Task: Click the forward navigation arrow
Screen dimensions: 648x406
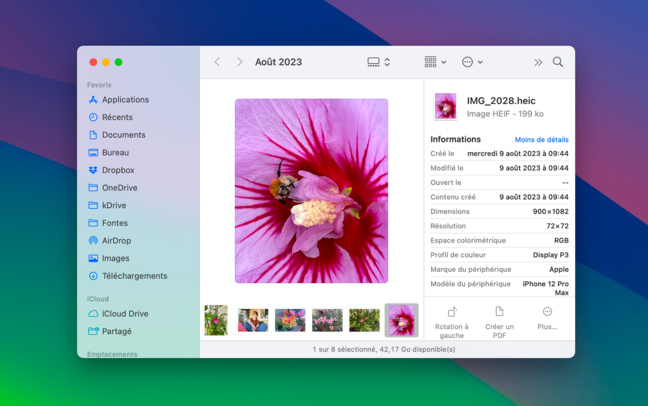Action: 239,62
